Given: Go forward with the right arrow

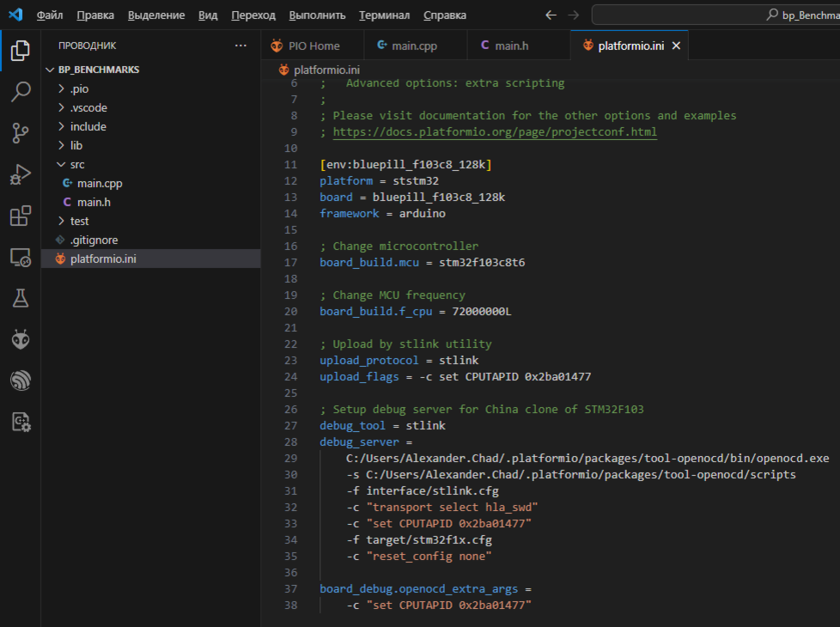Looking at the screenshot, I should pos(573,15).
